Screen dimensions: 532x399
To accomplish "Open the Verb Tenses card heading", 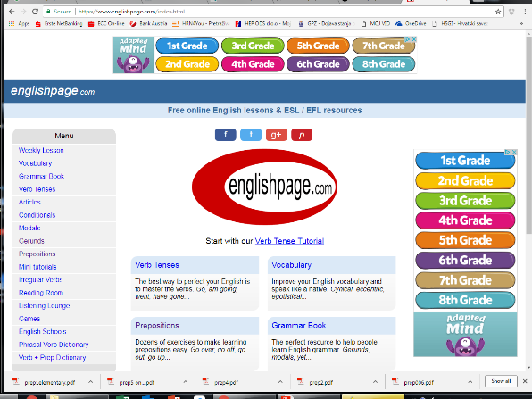I will coord(157,265).
